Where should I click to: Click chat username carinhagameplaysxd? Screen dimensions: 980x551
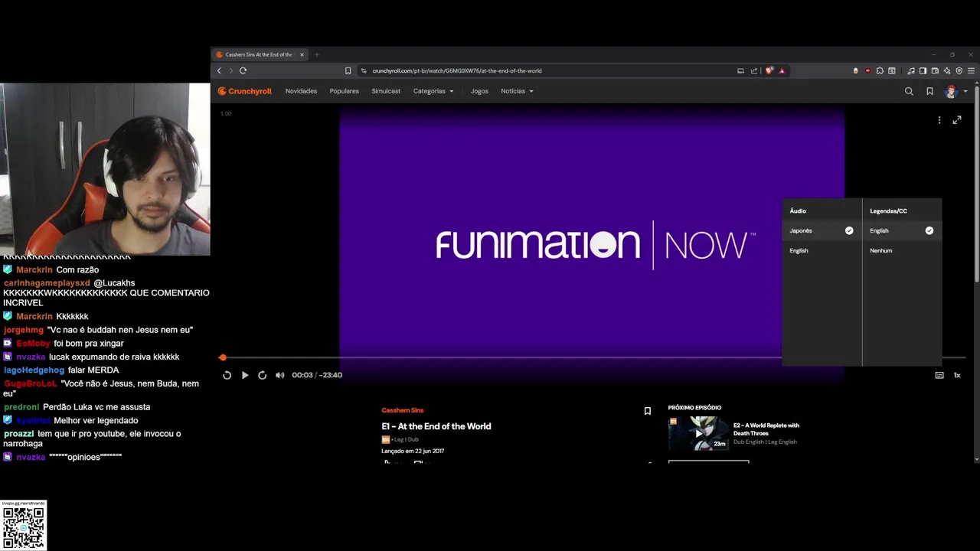47,283
